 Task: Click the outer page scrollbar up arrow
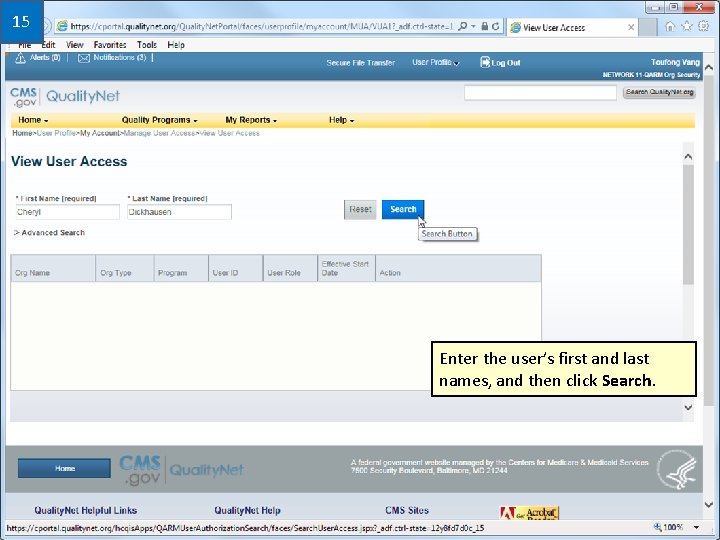709,68
